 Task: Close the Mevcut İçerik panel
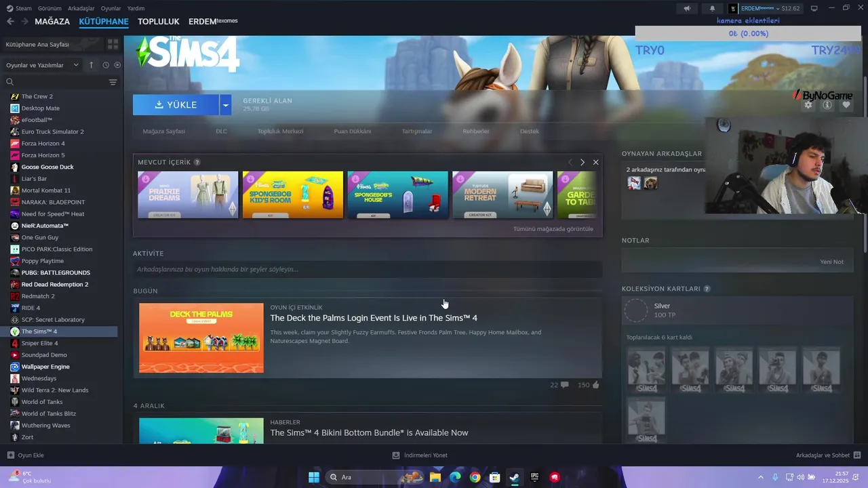coord(595,162)
